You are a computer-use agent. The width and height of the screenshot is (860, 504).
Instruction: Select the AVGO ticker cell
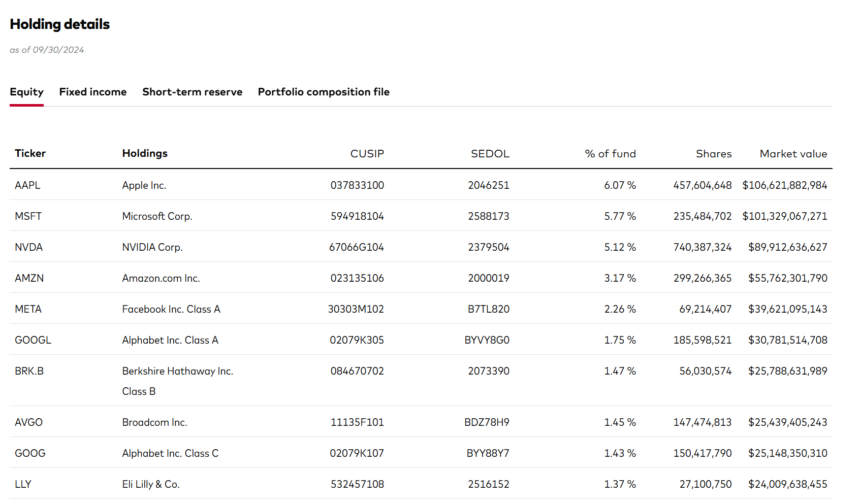[x=28, y=422]
